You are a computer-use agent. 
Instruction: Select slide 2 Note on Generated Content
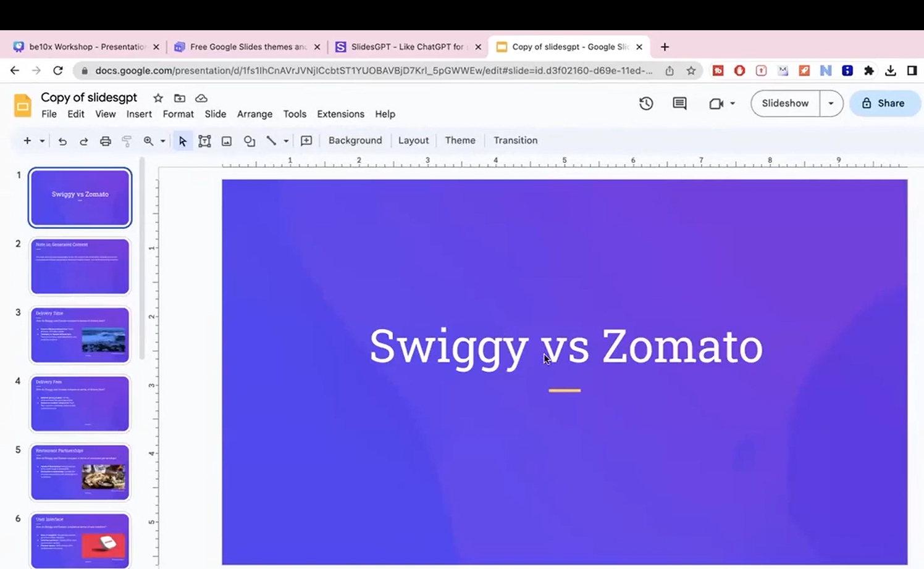[80, 266]
